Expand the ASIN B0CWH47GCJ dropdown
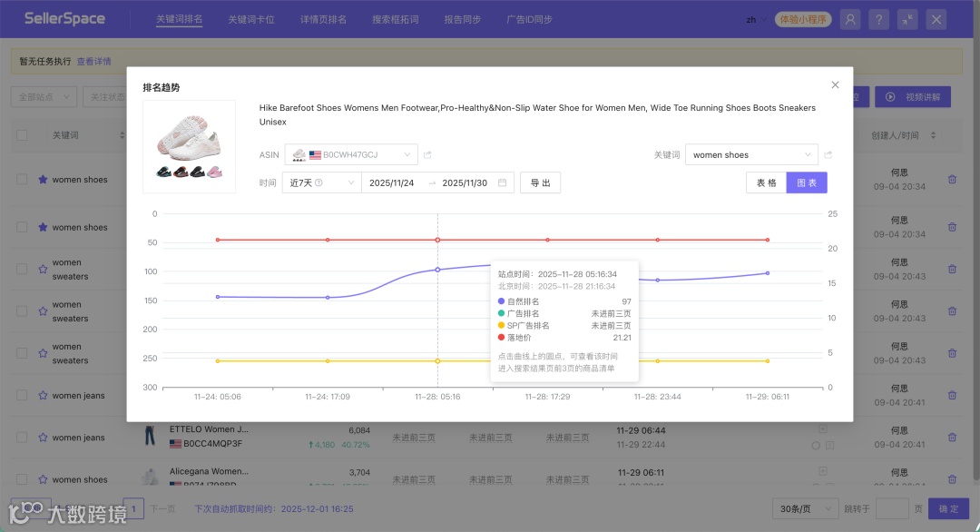The width and height of the screenshot is (980, 532). click(351, 154)
